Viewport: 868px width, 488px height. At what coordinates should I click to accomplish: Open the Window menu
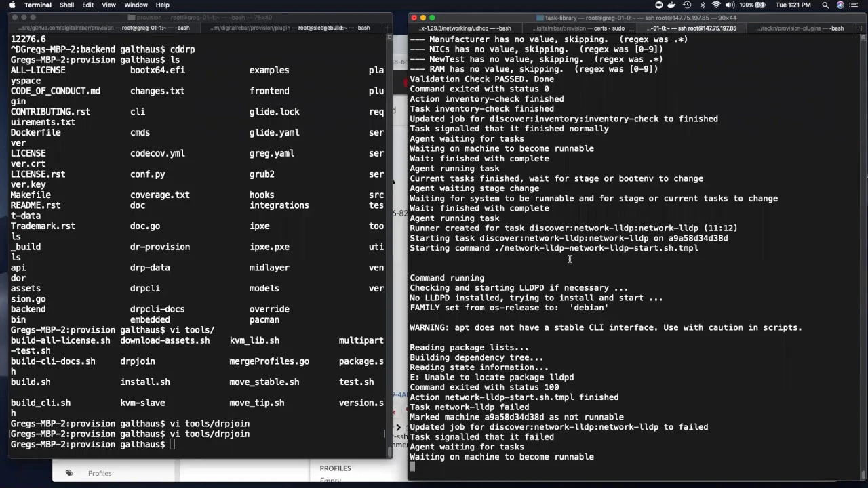(136, 5)
